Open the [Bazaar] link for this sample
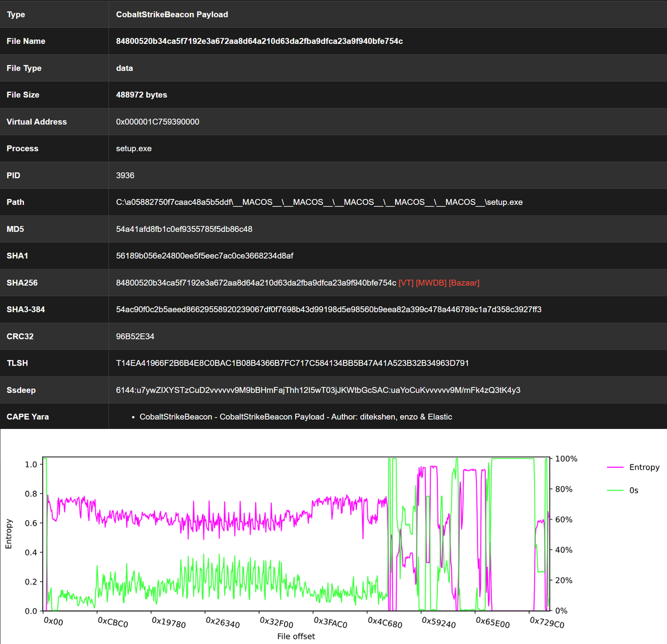667x644 pixels. point(465,283)
